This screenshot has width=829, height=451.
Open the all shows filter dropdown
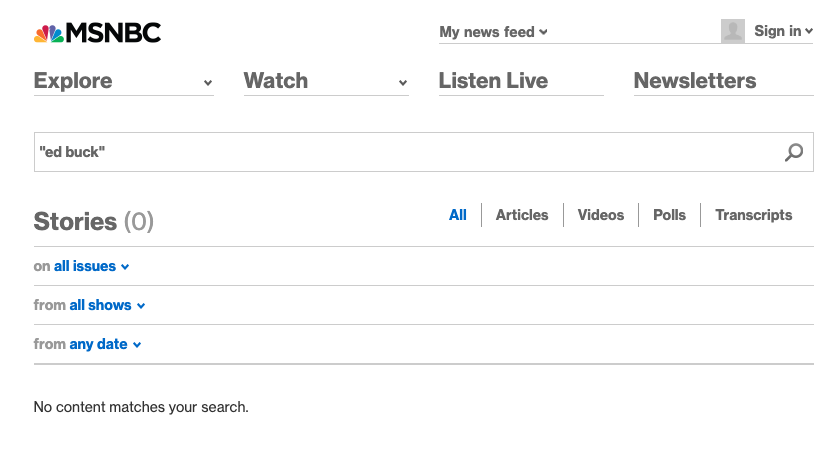(x=107, y=305)
